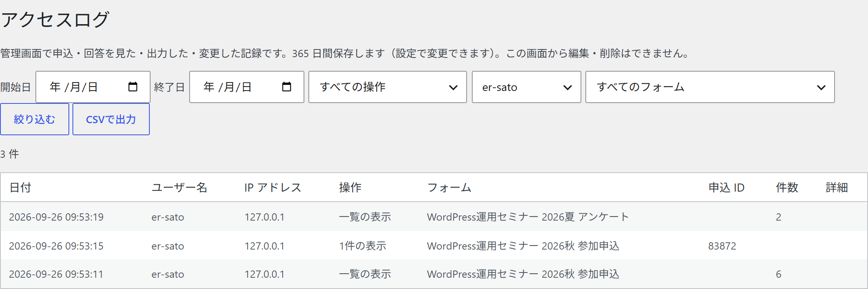Viewport: 868px width, 289px height.
Task: Click 127.0.0.1 in 09:53:19 row
Action: (x=265, y=217)
